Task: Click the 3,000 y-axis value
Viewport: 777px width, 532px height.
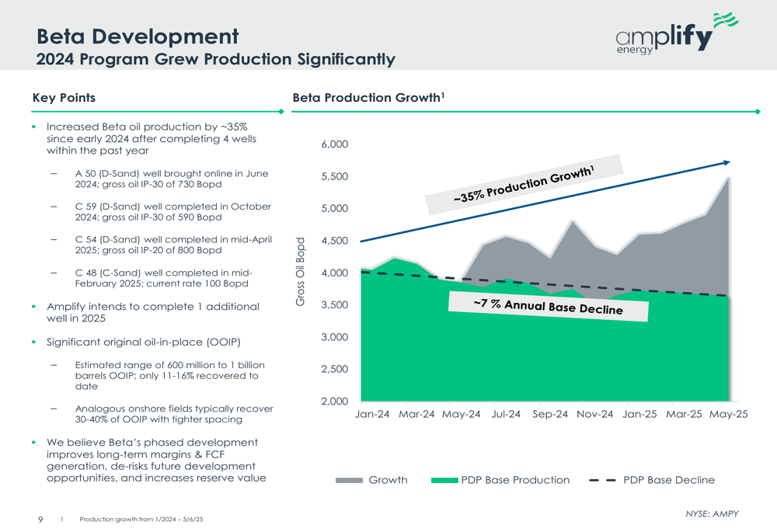Action: coord(334,337)
